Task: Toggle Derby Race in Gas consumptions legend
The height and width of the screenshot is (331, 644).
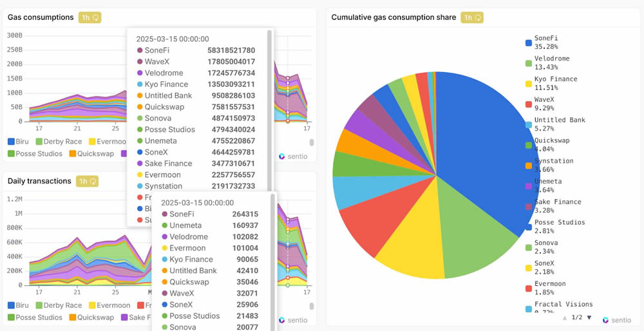Action: 59,142
